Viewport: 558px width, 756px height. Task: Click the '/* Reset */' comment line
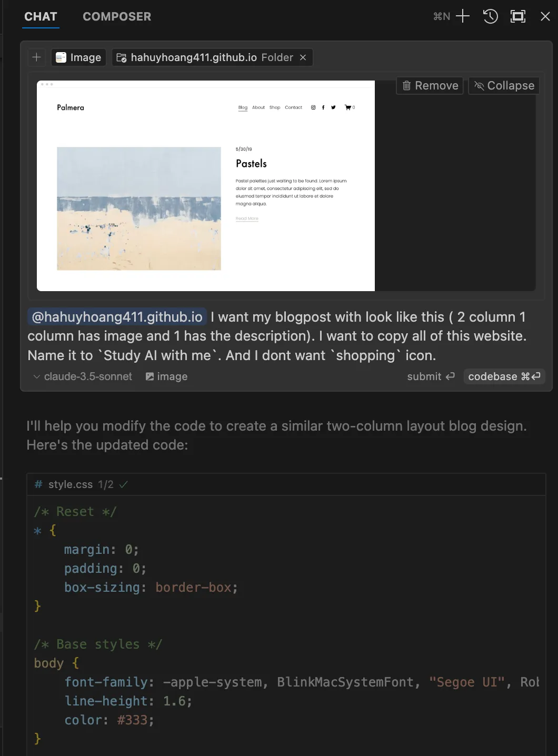[75, 512]
